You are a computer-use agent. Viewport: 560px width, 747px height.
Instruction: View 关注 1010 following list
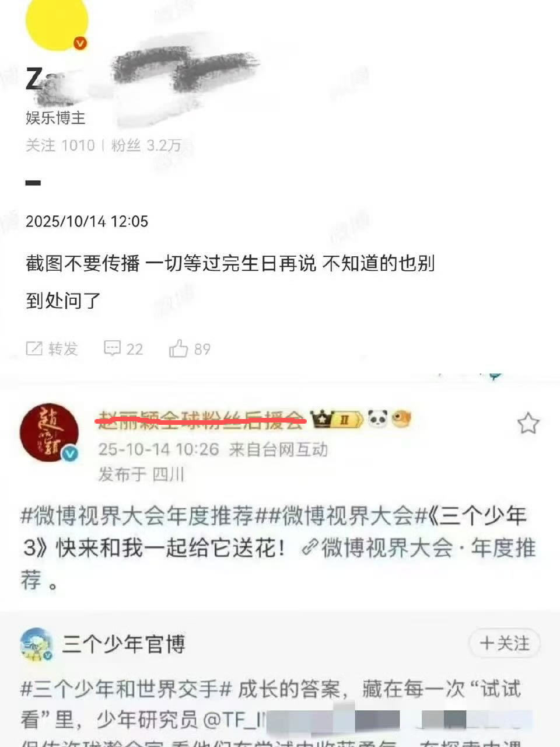[x=60, y=145]
